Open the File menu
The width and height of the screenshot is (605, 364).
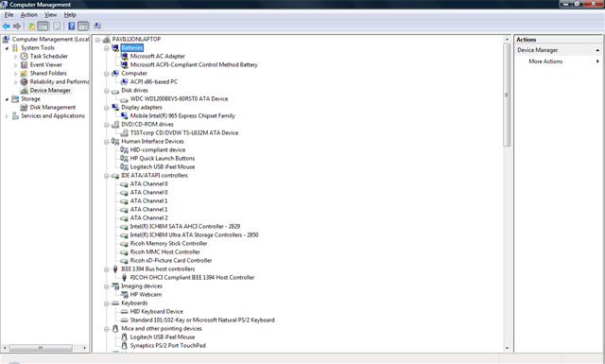9,15
